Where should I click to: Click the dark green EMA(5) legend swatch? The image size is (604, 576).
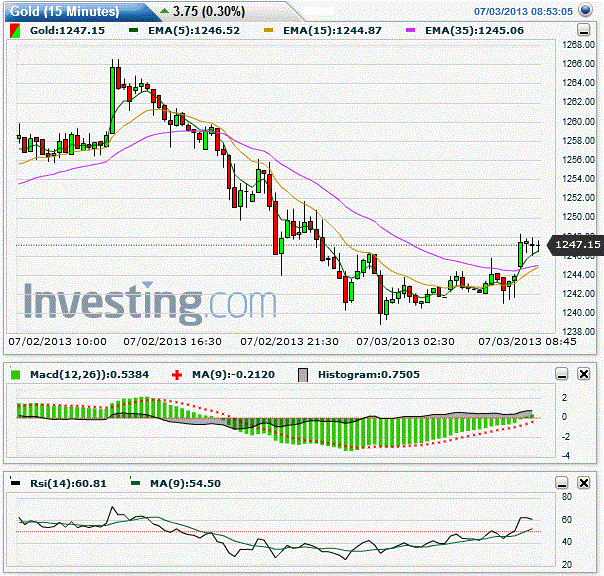(133, 30)
